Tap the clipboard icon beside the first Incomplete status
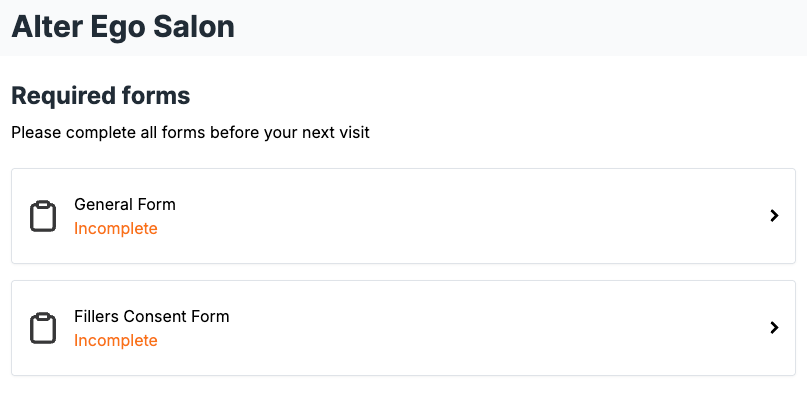Screen dimensions: 807x399 [x=43, y=216]
